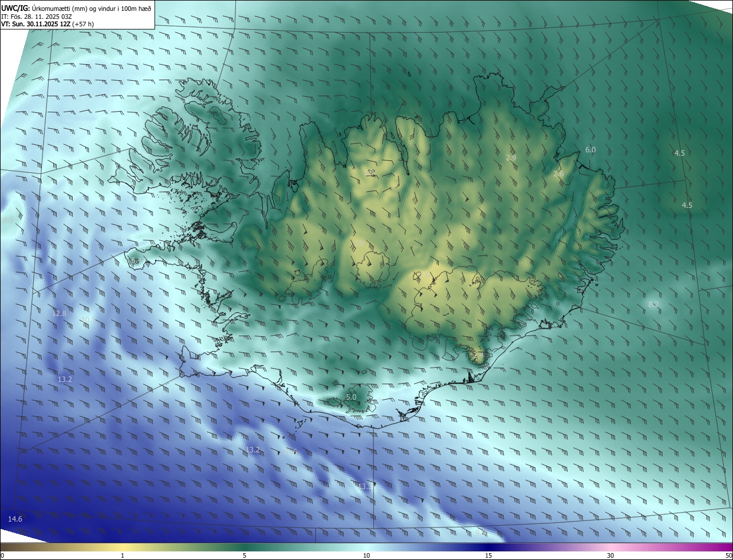Click the 2.6 value label on the map
The image size is (733, 560).
[x=559, y=173]
